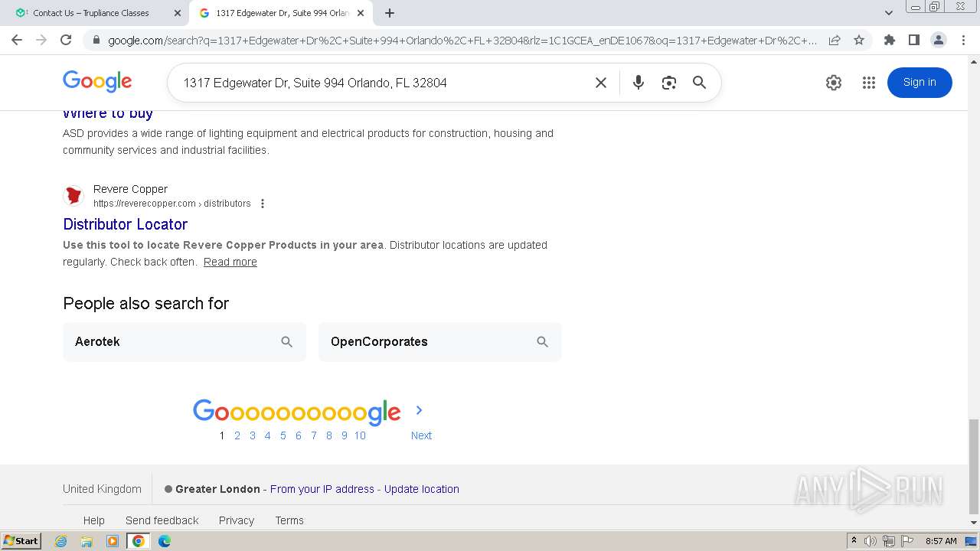Image resolution: width=980 pixels, height=551 pixels.
Task: Click the next-page chevron arrow
Action: pos(419,410)
